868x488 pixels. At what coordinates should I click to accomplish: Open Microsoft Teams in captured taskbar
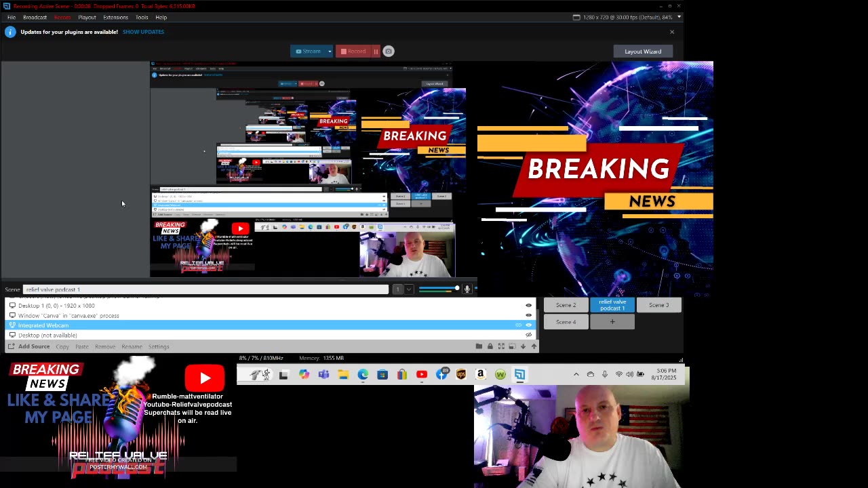pyautogui.click(x=323, y=374)
